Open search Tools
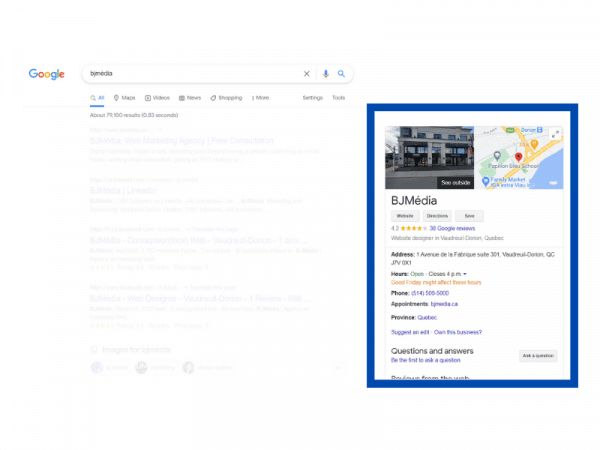600x450 pixels. click(x=338, y=98)
